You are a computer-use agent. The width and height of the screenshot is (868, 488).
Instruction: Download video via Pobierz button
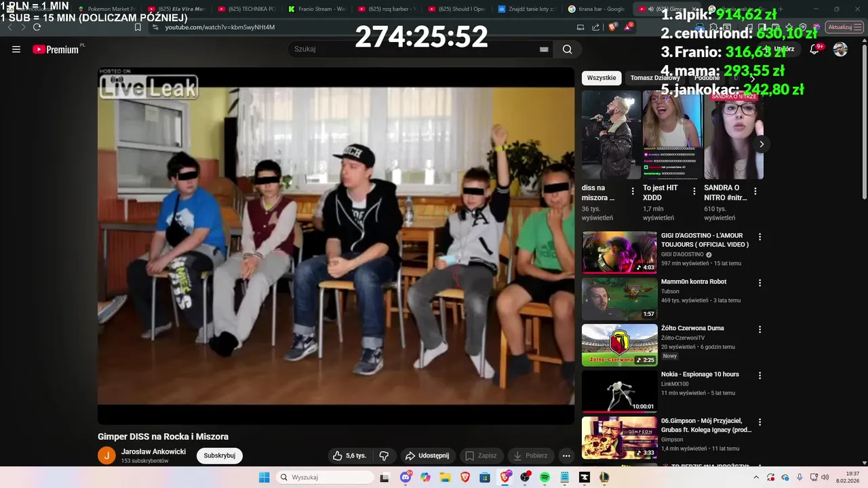tap(530, 455)
